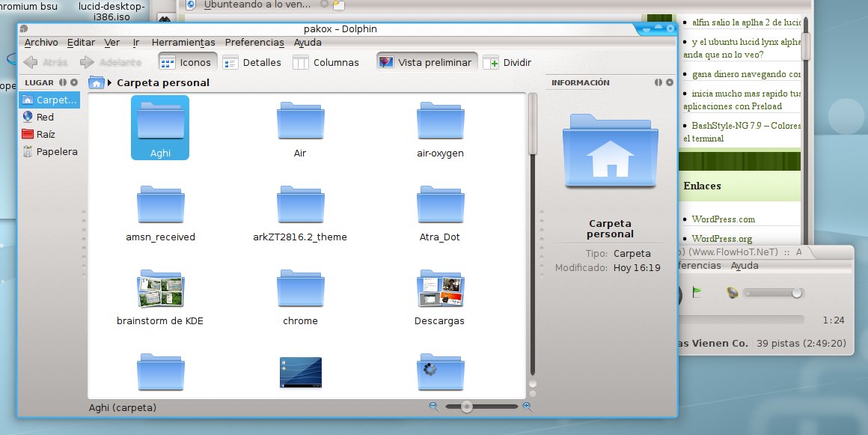
Task: Lock the Lugar panel
Action: [x=63, y=82]
